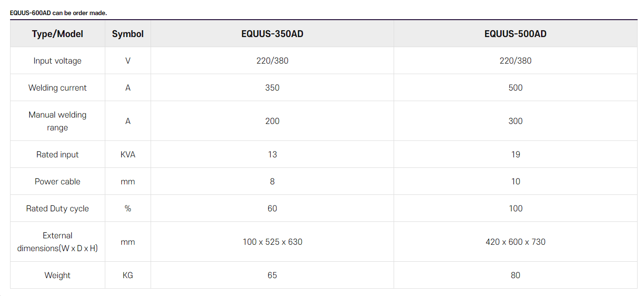Select the % symbol cell
The width and height of the screenshot is (644, 296).
(128, 209)
